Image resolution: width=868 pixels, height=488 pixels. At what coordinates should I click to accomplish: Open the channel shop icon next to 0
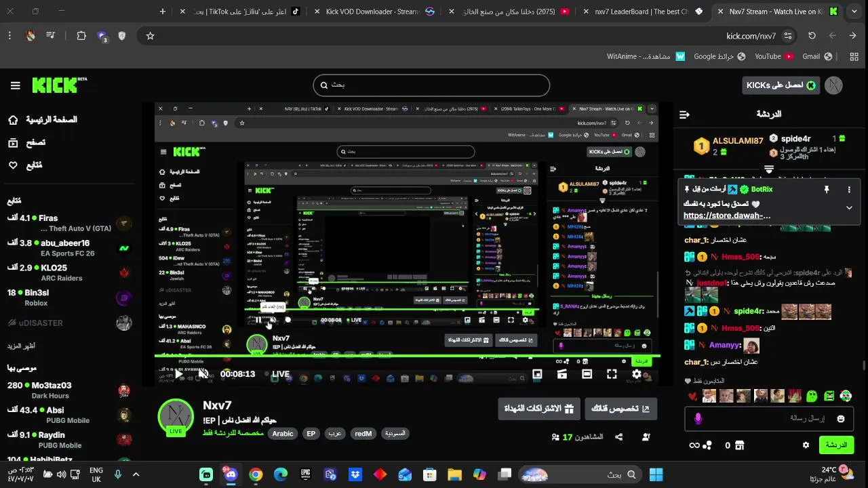(x=740, y=445)
